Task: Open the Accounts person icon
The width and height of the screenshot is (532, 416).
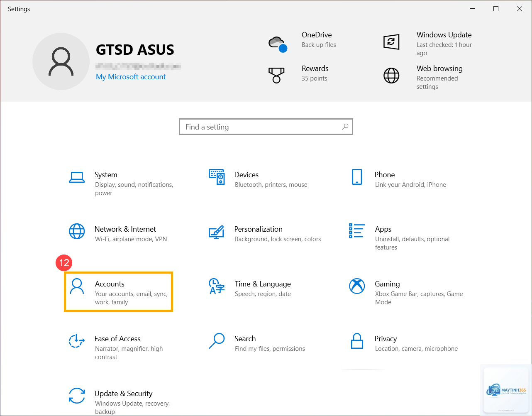Action: click(x=77, y=286)
